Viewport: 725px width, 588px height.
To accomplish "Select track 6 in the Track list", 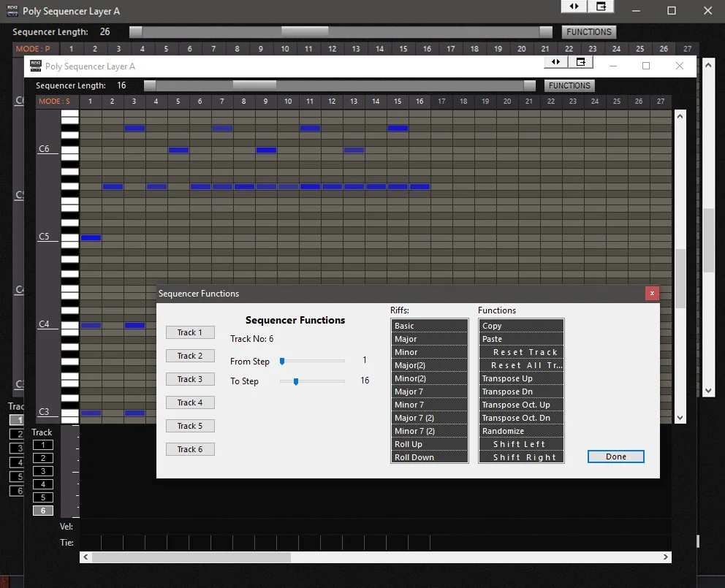I will pyautogui.click(x=43, y=511).
